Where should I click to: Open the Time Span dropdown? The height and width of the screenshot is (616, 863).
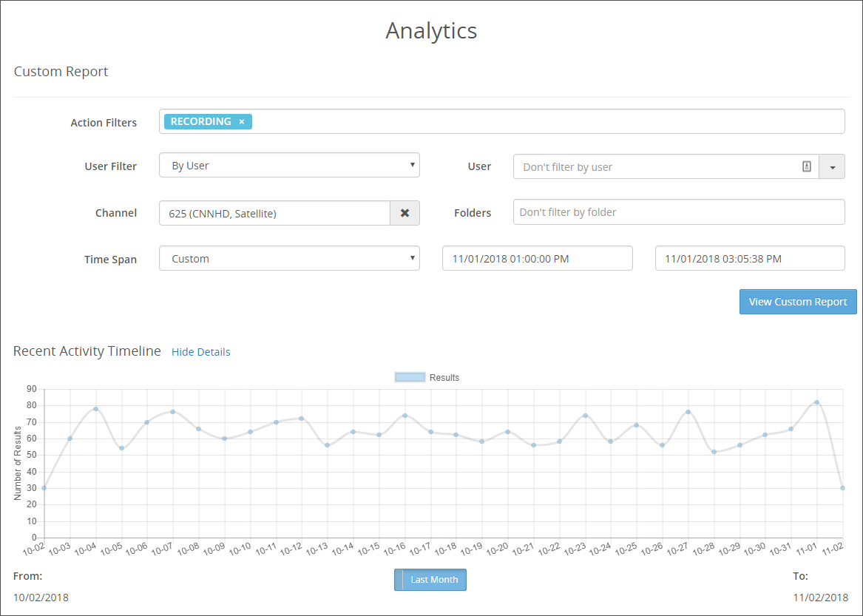click(x=289, y=258)
